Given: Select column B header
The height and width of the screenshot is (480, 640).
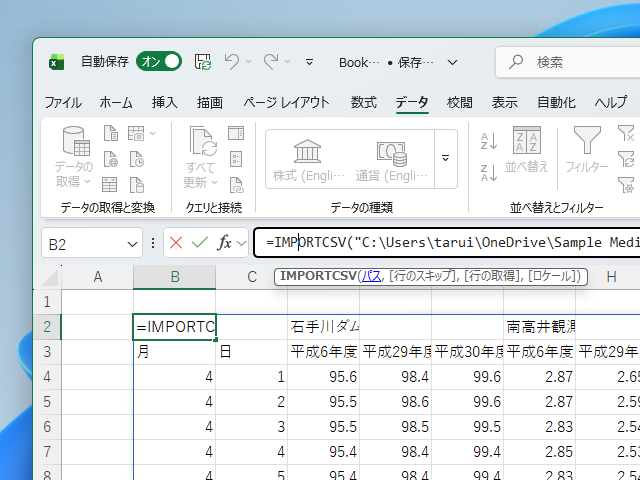Looking at the screenshot, I should 175,277.
